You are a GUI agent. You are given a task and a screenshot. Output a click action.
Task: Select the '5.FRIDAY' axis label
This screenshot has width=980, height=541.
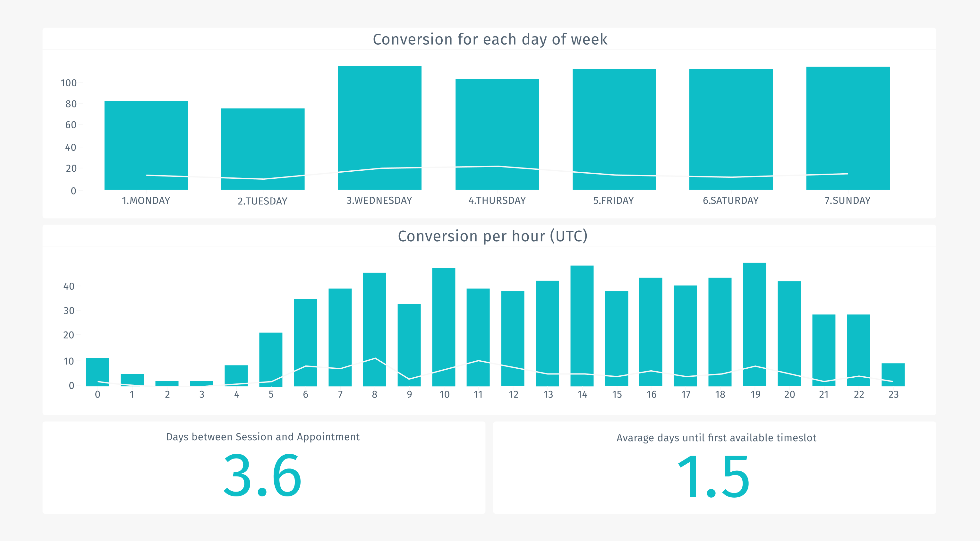614,201
